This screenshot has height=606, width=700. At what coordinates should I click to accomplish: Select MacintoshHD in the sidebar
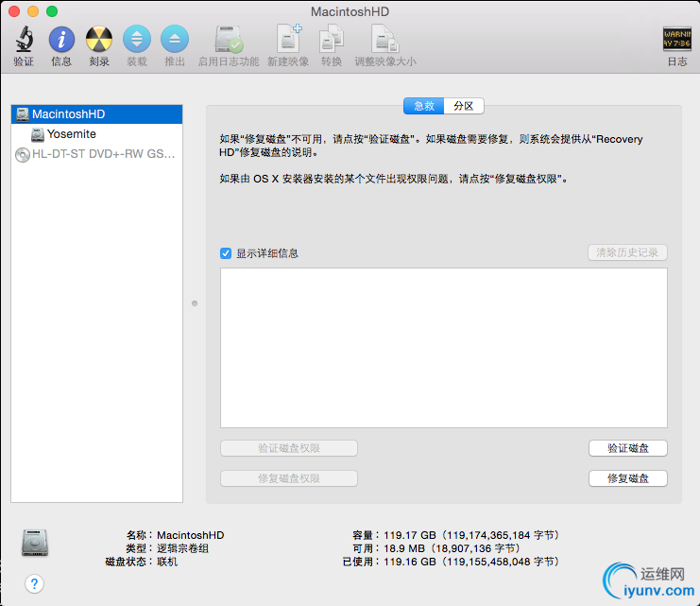click(x=97, y=114)
